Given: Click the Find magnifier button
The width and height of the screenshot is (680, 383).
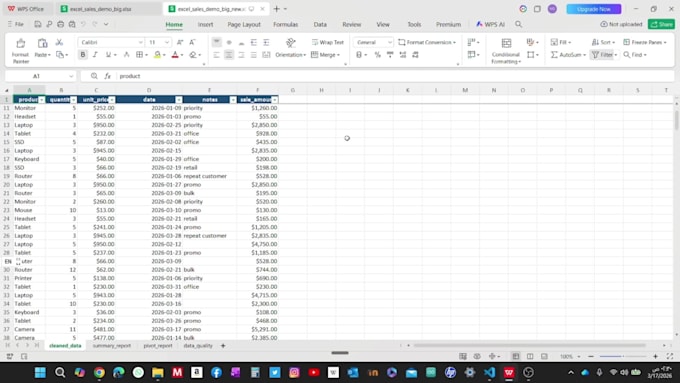Looking at the screenshot, I should [x=635, y=55].
